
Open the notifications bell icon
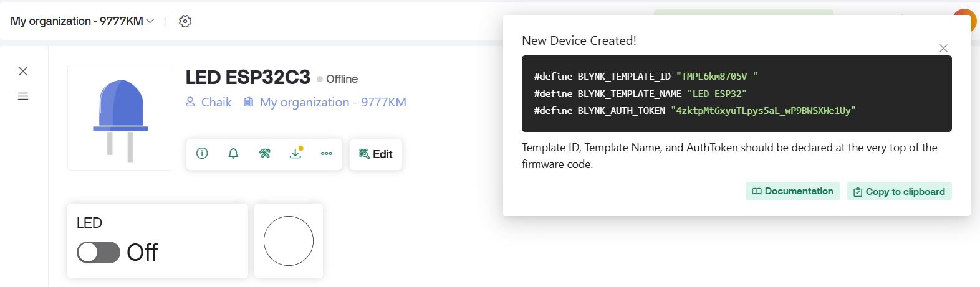coord(233,153)
